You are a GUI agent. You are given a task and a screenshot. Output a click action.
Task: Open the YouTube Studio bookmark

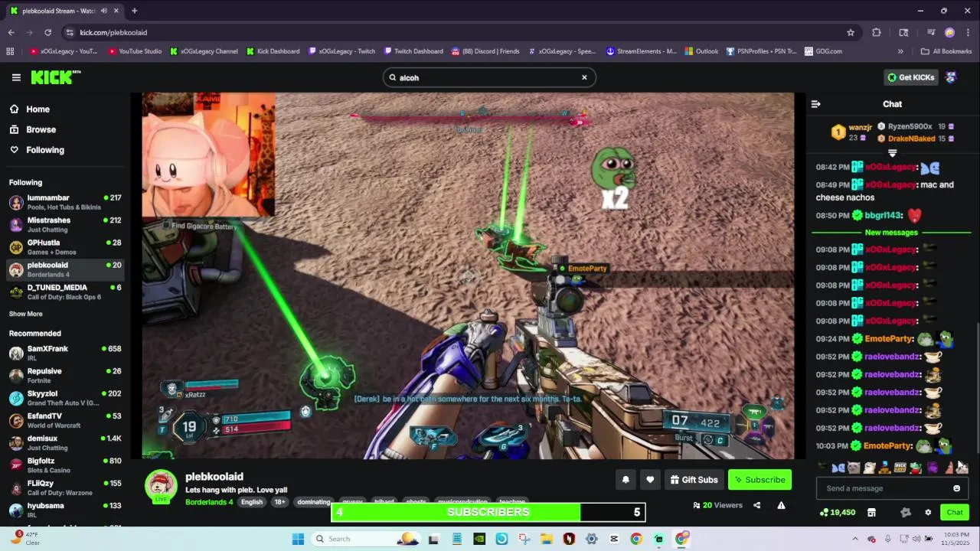pos(135,51)
